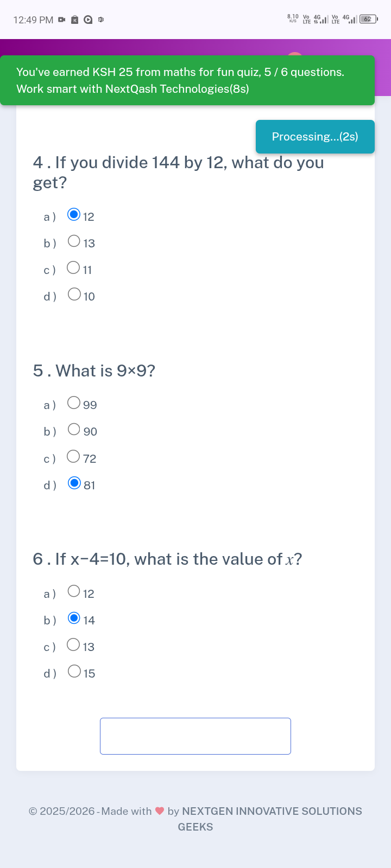Screen dimensions: 391x868
Task: Select 99 for What is 9×9
Action: tap(74, 403)
